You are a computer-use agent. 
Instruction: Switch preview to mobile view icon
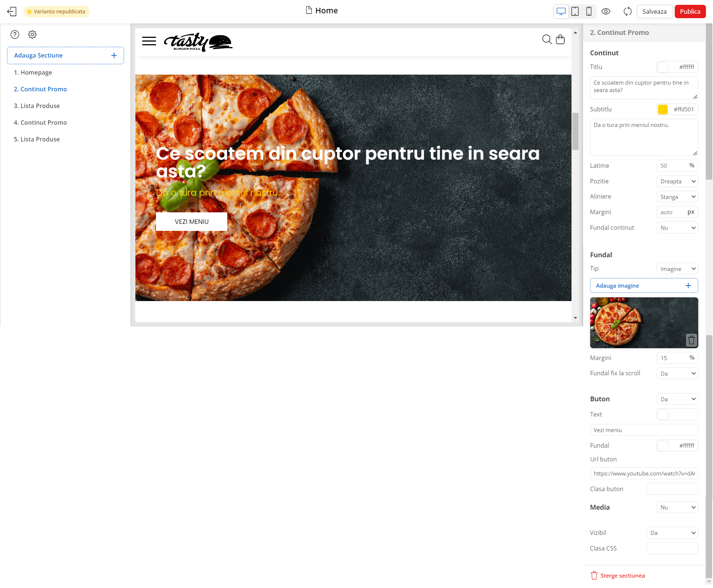coord(589,11)
